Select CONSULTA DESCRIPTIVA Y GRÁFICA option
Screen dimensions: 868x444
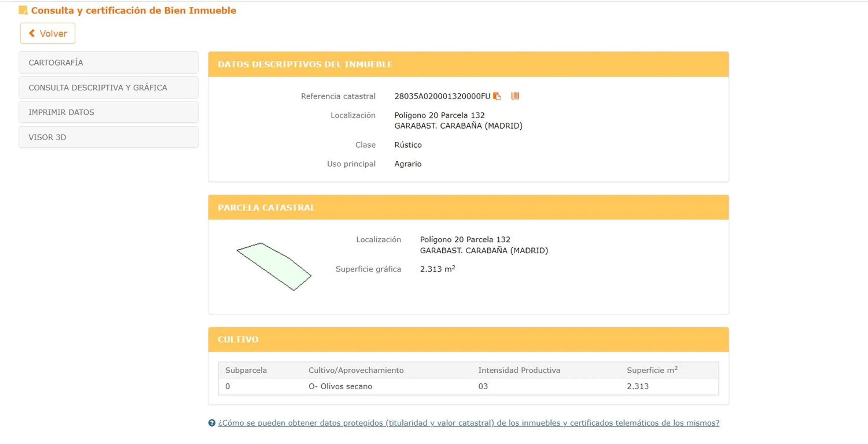coord(108,87)
